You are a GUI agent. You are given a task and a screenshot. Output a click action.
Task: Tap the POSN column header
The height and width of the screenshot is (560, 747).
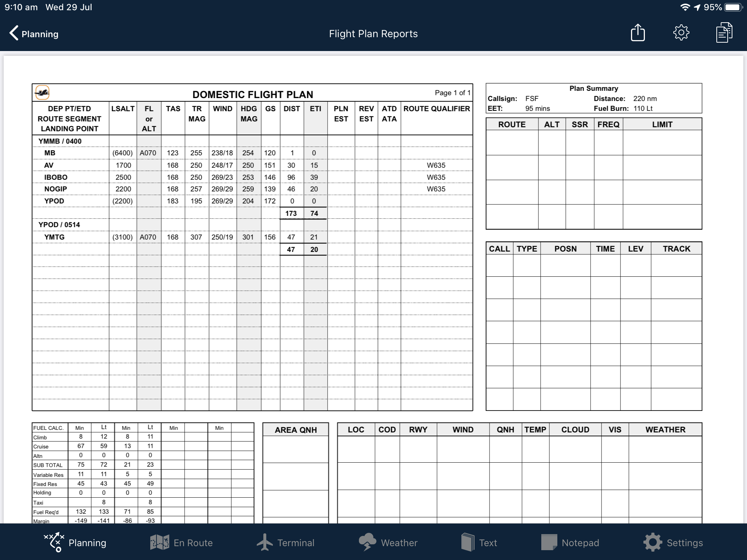pyautogui.click(x=565, y=249)
